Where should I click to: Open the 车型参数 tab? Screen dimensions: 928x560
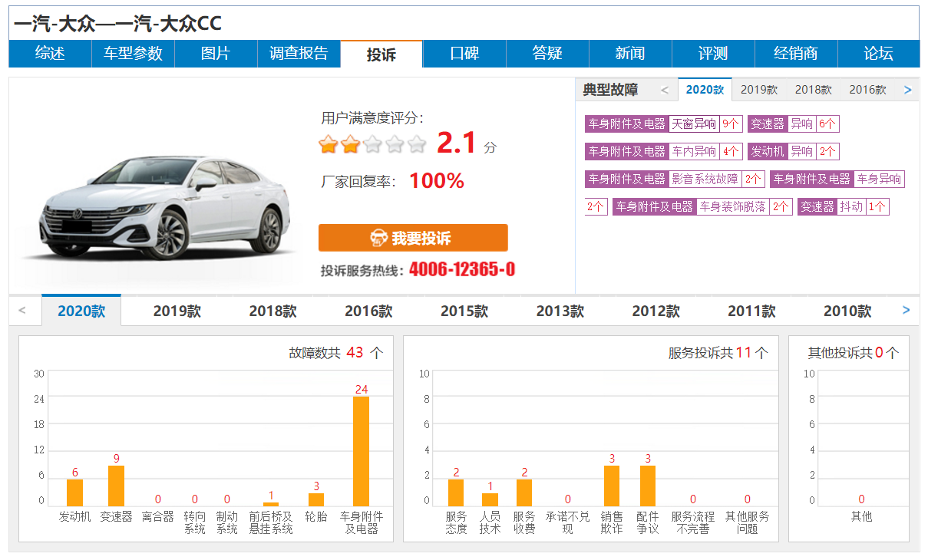pyautogui.click(x=133, y=54)
